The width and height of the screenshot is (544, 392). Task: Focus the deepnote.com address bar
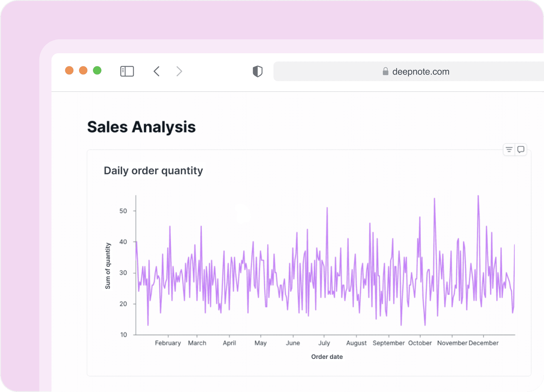click(420, 72)
